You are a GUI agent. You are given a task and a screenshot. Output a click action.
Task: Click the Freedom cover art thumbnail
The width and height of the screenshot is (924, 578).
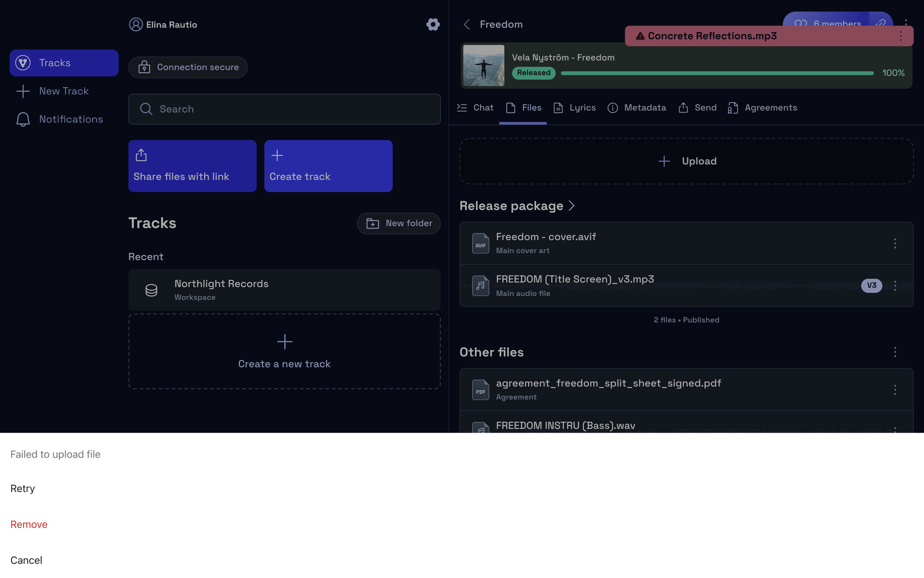(484, 66)
